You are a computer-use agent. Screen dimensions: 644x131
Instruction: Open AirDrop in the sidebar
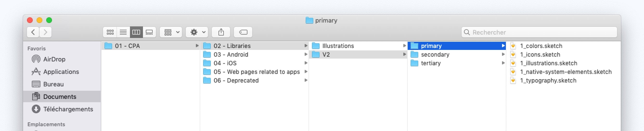point(62,59)
